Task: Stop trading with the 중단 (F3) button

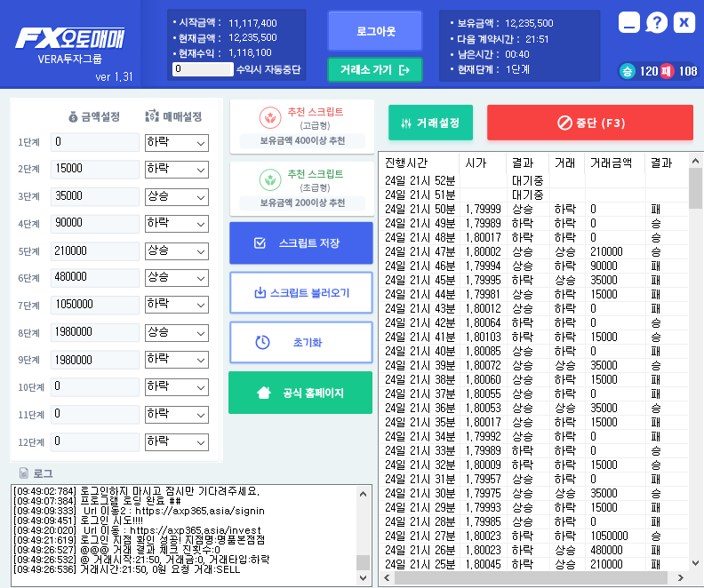Action: pyautogui.click(x=590, y=123)
